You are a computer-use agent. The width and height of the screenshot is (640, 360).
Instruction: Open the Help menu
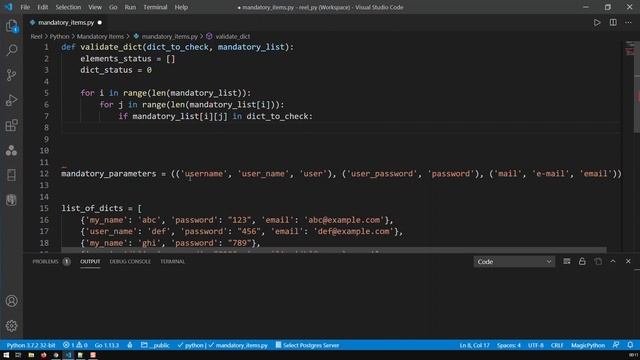point(181,7)
